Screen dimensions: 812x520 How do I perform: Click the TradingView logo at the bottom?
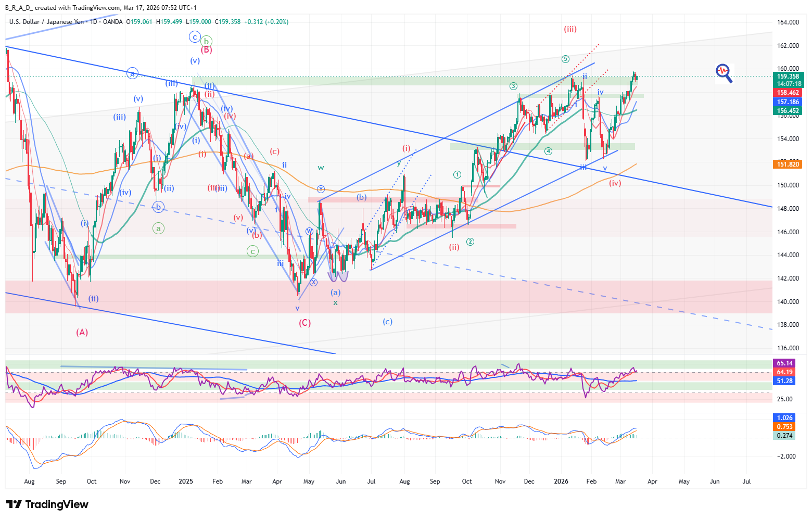click(47, 504)
